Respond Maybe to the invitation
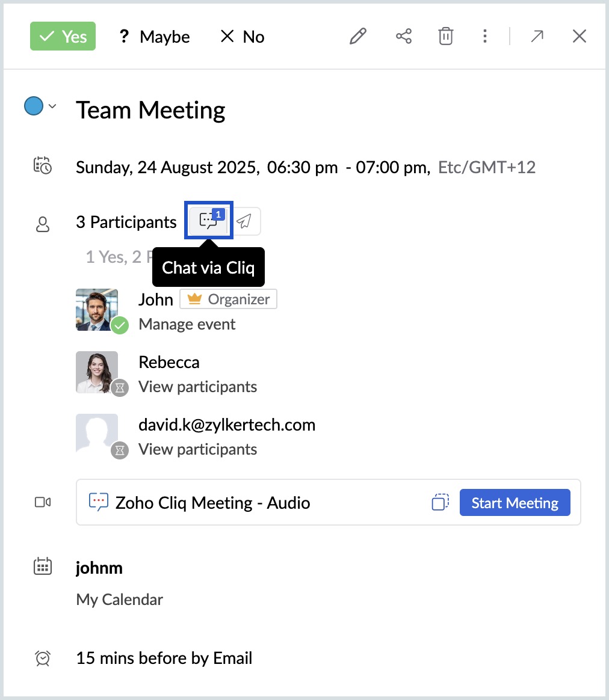The width and height of the screenshot is (609, 700). pos(154,37)
